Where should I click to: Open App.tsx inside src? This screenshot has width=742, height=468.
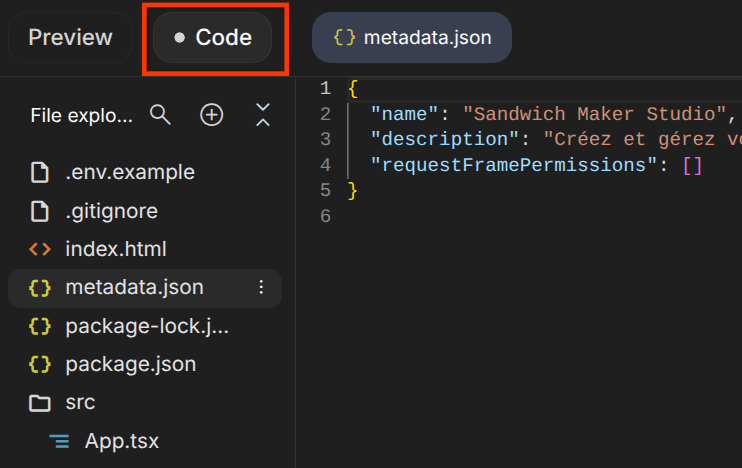121,441
